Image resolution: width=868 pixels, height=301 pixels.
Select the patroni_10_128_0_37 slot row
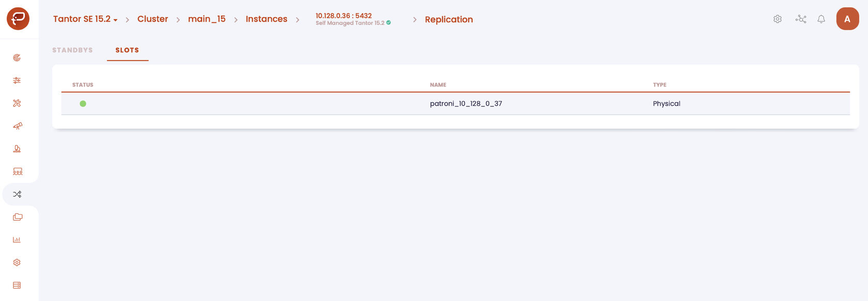[x=455, y=104]
